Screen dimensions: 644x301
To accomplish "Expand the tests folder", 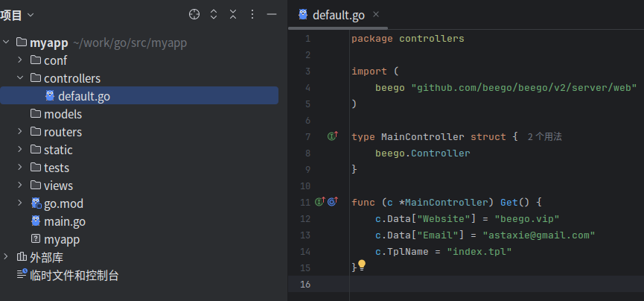I will point(19,168).
